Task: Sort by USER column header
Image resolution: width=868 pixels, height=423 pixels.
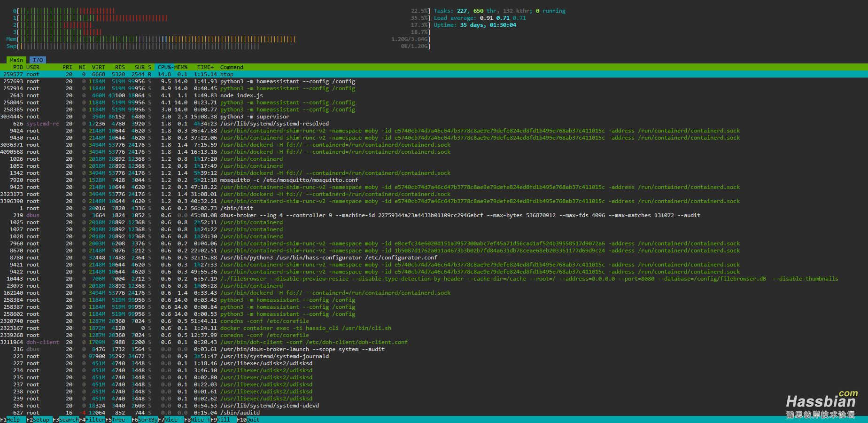Action: [x=33, y=67]
